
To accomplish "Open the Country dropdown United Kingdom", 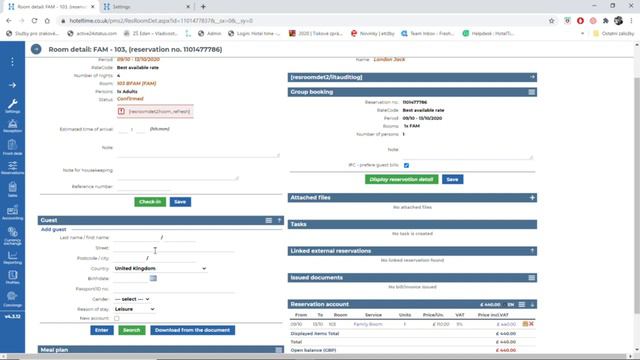I will click(x=160, y=268).
